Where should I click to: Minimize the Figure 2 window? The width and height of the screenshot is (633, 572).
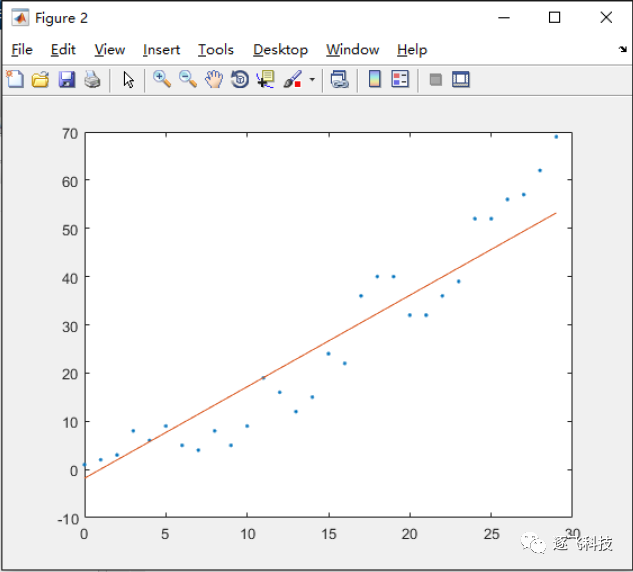tap(504, 18)
